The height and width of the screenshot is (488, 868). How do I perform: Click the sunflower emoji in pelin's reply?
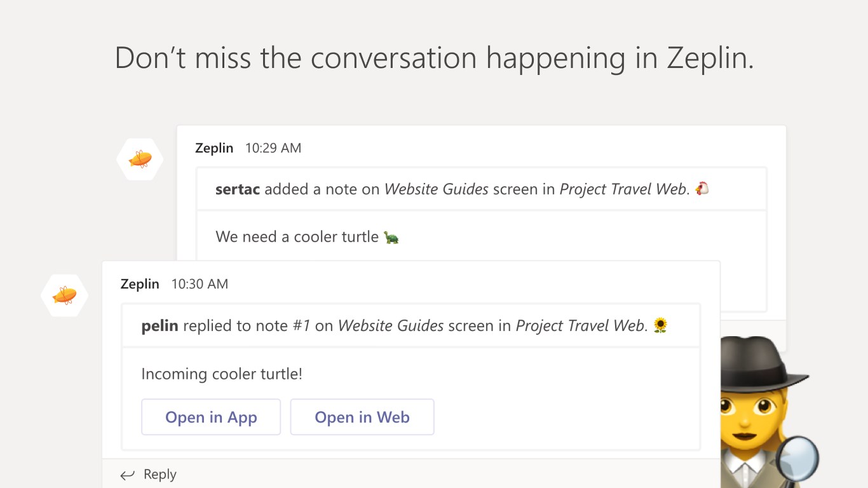660,326
